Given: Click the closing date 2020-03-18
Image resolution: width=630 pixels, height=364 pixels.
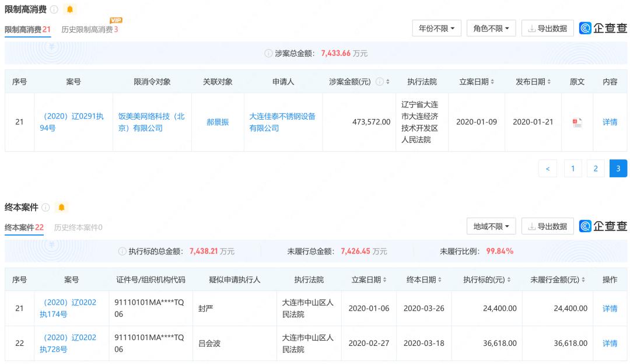Looking at the screenshot, I should pyautogui.click(x=424, y=344).
